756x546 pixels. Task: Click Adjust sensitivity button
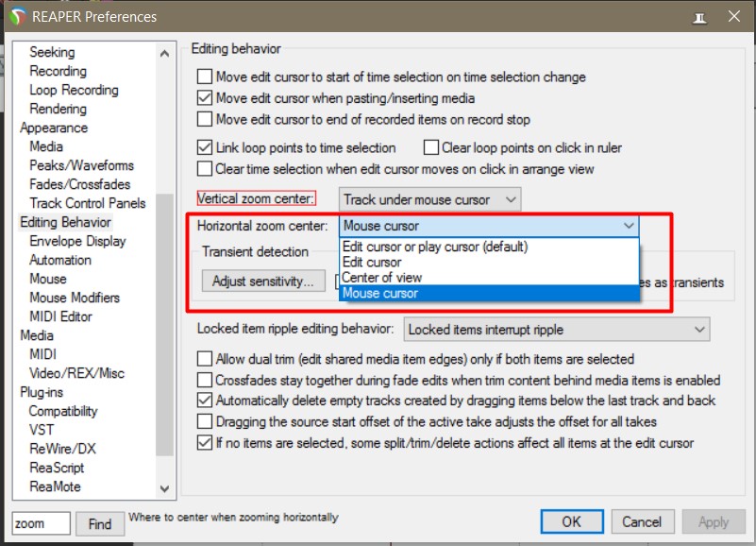[x=263, y=281]
